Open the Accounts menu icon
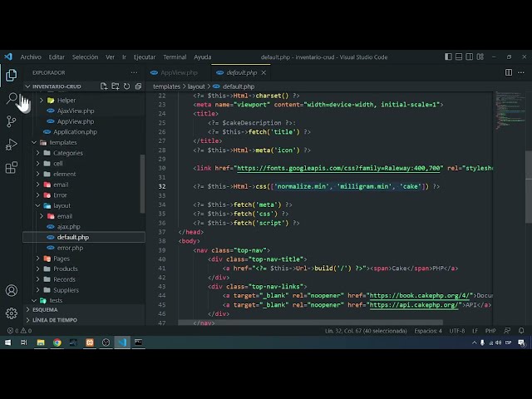The width and height of the screenshot is (532, 399). tap(11, 290)
